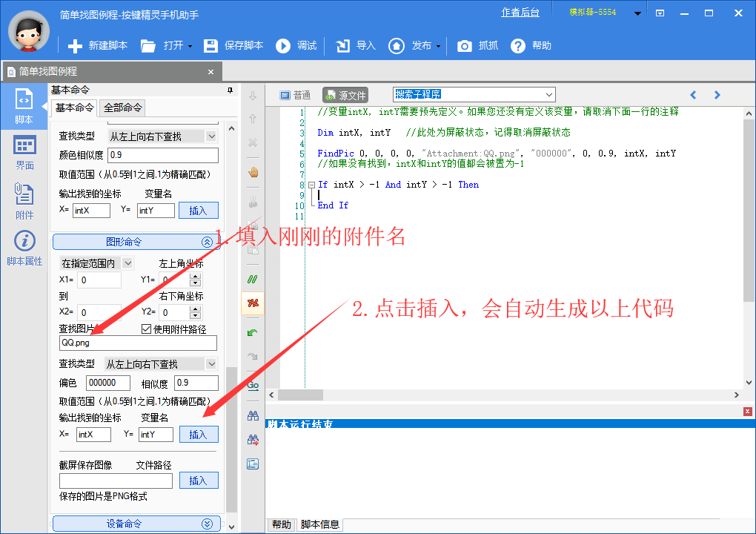This screenshot has height=534, width=756.
Task: Toggle 使用附件路径 checkbox
Action: pyautogui.click(x=146, y=329)
